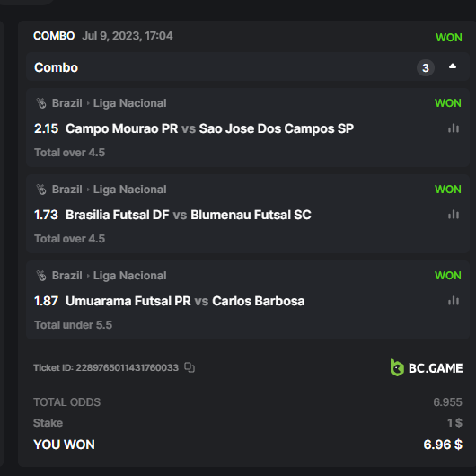Click futsal sport icon in third bet row
This screenshot has width=476, height=476.
[41, 276]
